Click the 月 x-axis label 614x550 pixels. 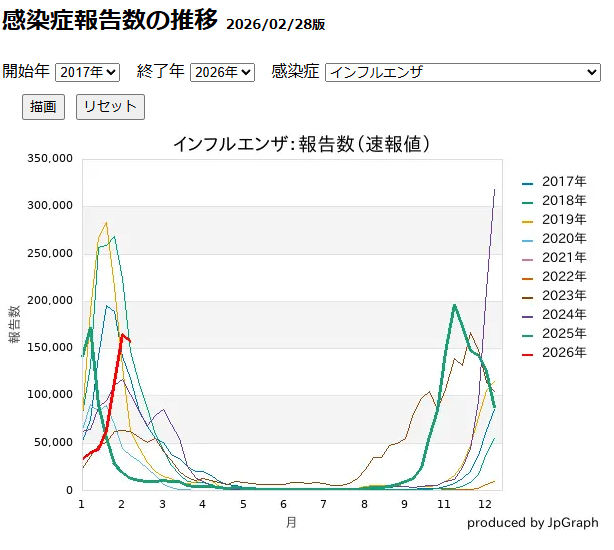[x=291, y=522]
